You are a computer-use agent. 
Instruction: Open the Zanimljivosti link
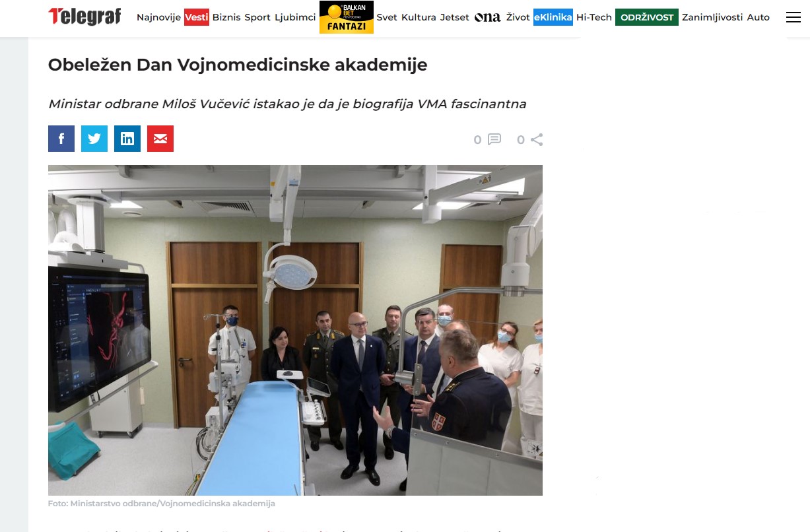coord(712,18)
